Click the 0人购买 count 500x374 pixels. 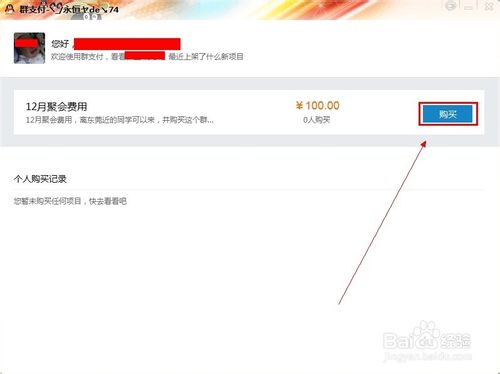coord(317,120)
